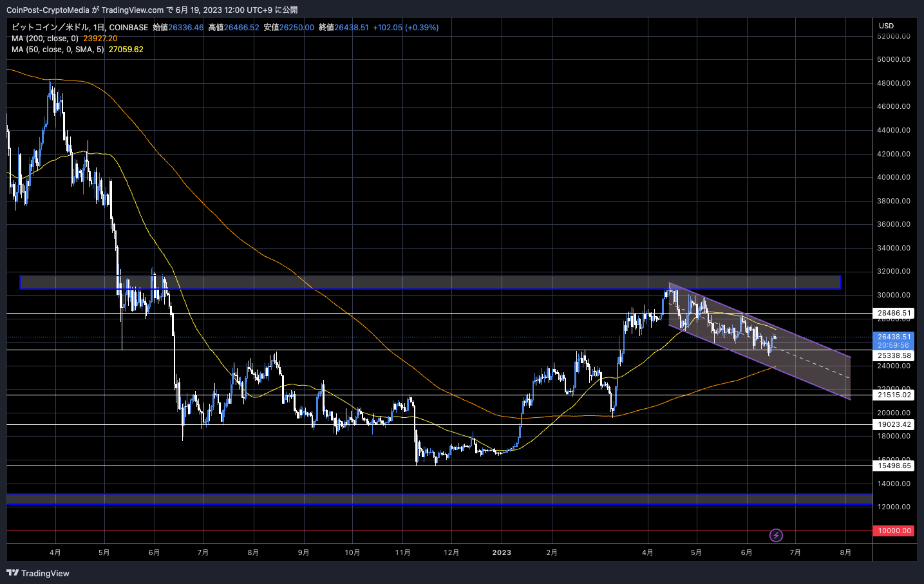Click the 20:59:56 bar countdown timer
The width and height of the screenshot is (924, 584).
(894, 345)
